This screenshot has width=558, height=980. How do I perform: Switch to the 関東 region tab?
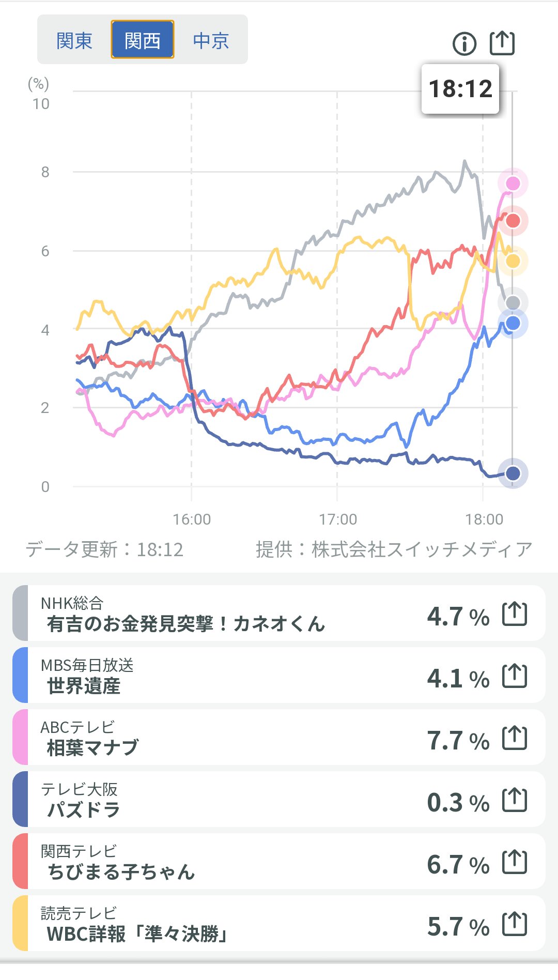[x=74, y=40]
